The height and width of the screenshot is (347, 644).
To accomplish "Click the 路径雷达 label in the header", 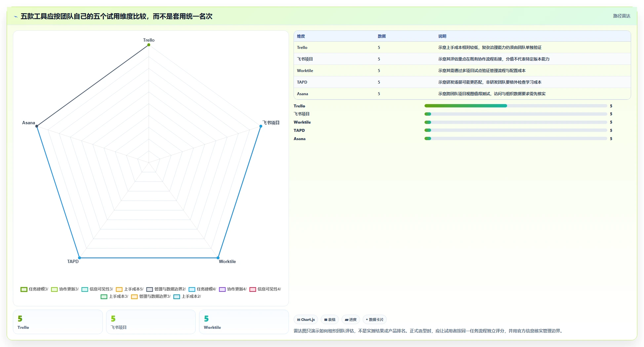I will (x=622, y=16).
